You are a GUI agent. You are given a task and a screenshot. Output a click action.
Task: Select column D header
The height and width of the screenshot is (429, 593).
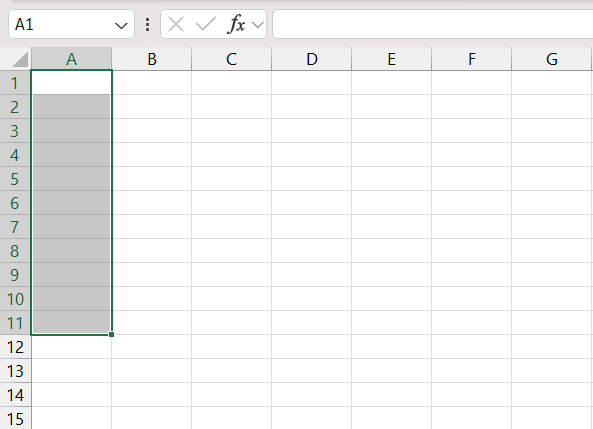pyautogui.click(x=312, y=59)
